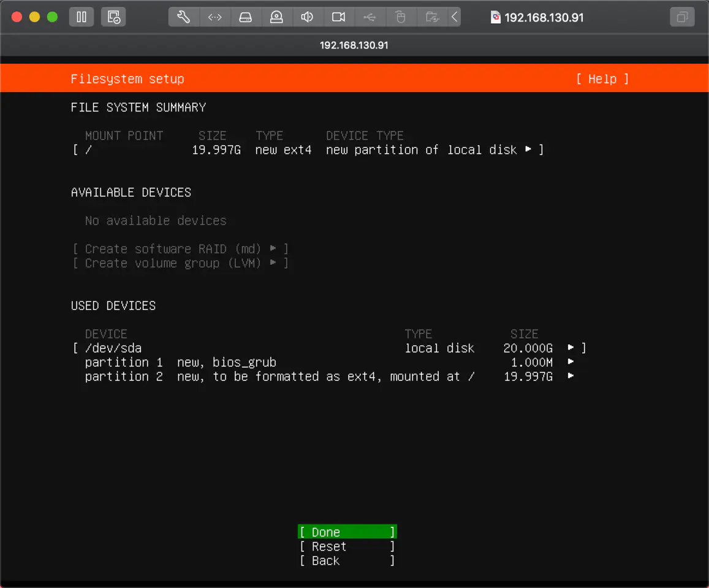The height and width of the screenshot is (588, 709).
Task: Expand arrow for local disk mount entry
Action: click(x=528, y=149)
